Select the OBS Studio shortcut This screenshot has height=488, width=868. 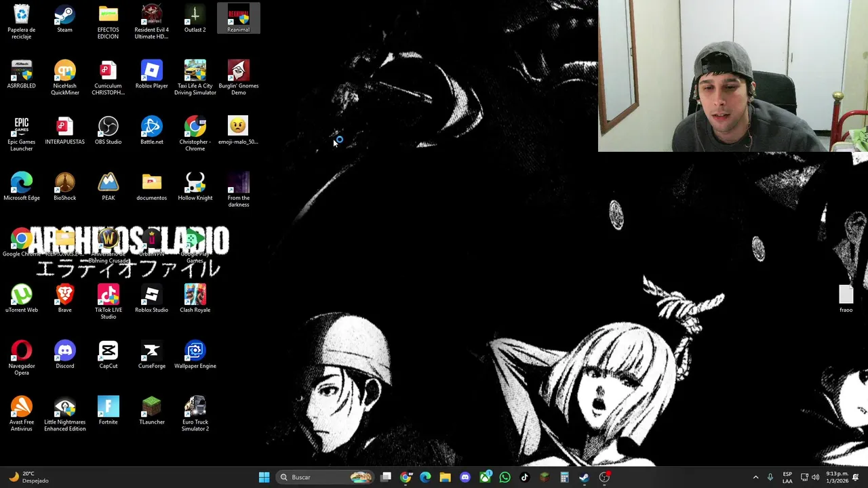[x=108, y=131]
